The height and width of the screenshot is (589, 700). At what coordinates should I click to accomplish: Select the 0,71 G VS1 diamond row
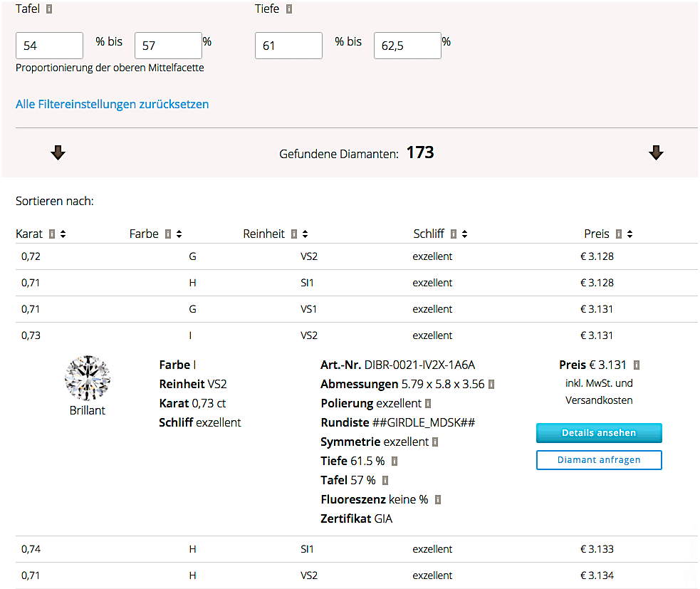[x=356, y=309]
